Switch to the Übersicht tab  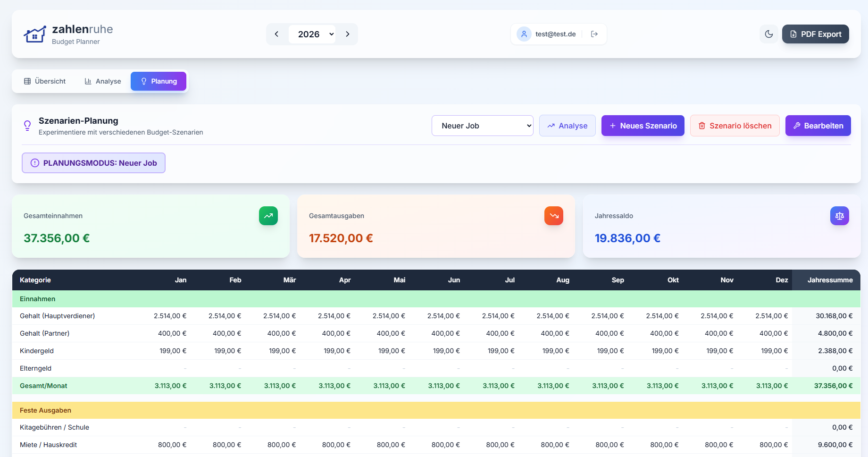tap(45, 81)
